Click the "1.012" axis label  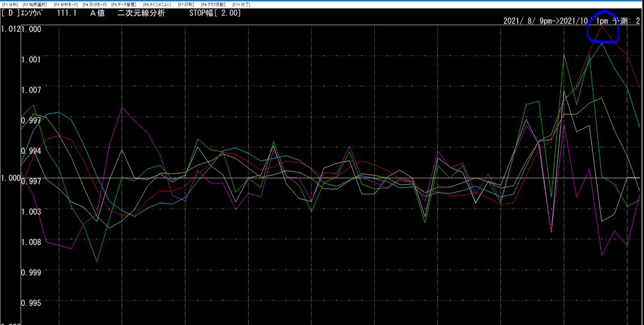click(x=10, y=29)
